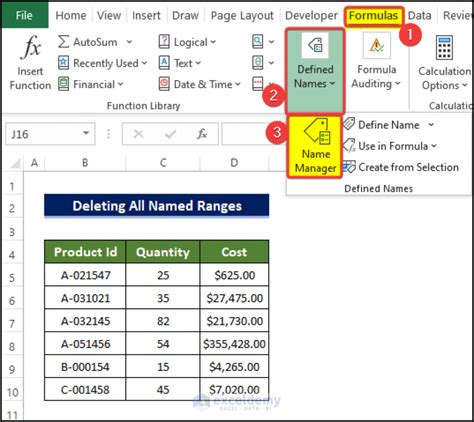Click the AutoSum sigma icon
Screen dimensions: 474x422
click(63, 42)
